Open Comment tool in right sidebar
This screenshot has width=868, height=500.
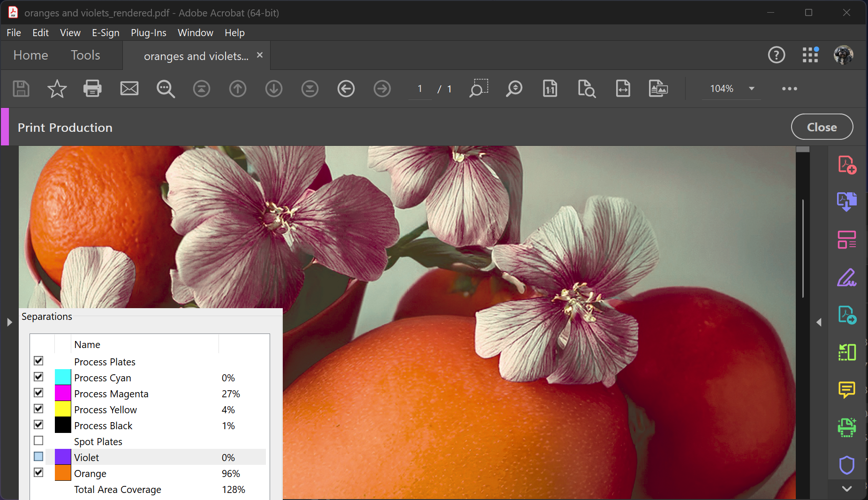coord(847,390)
